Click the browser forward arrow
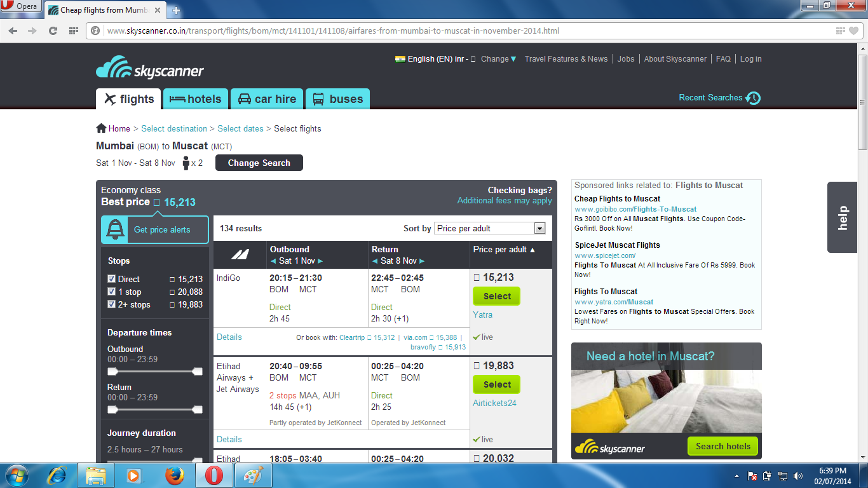The image size is (868, 488). (32, 30)
